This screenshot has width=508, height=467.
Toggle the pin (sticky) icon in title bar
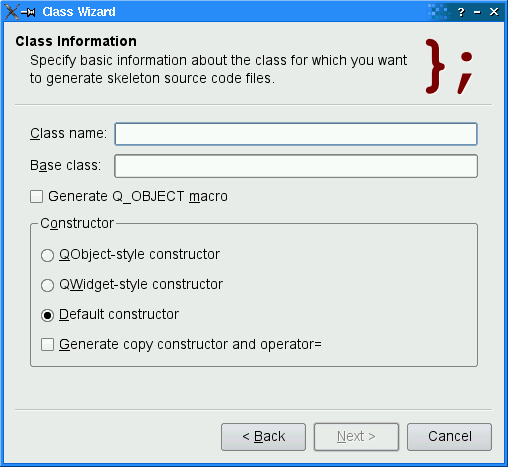(28, 12)
